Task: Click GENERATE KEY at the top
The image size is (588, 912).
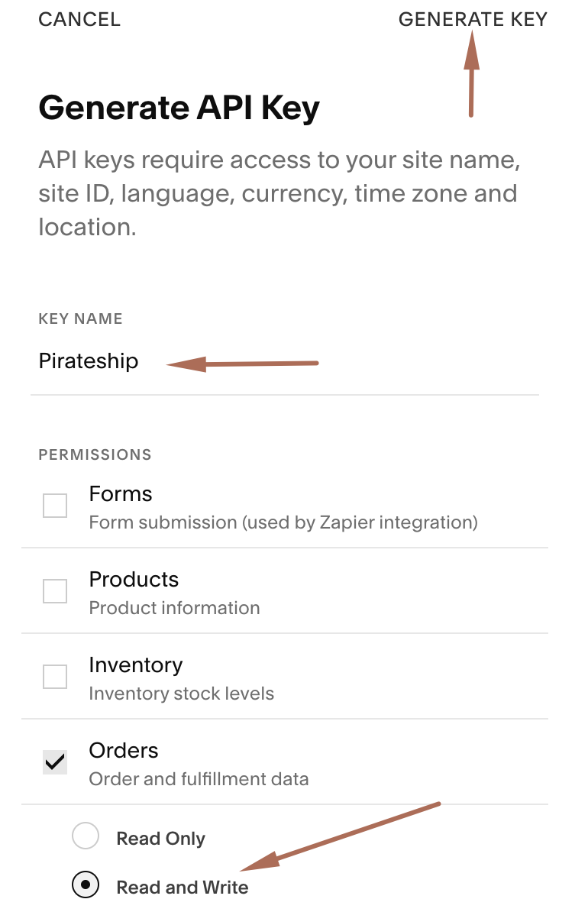Action: (473, 20)
